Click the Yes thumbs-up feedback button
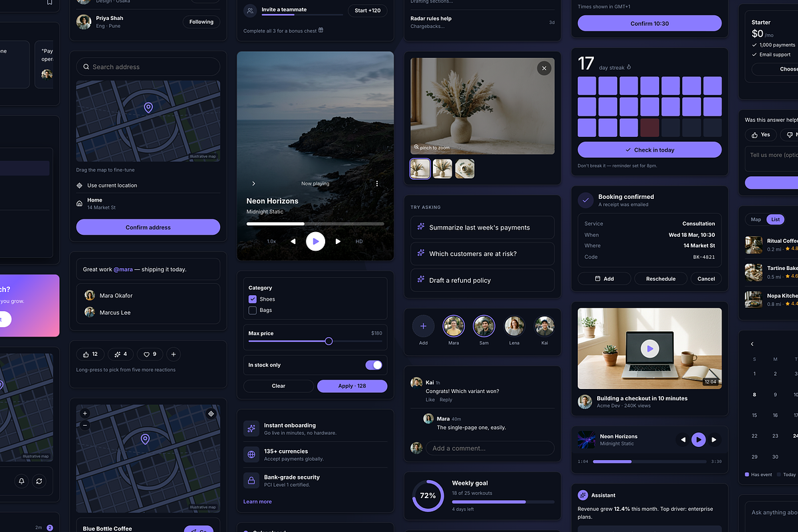798x532 pixels. (x=761, y=134)
